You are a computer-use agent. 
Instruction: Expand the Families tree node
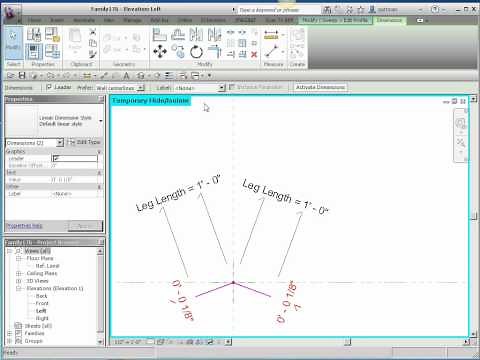[x=10, y=333]
